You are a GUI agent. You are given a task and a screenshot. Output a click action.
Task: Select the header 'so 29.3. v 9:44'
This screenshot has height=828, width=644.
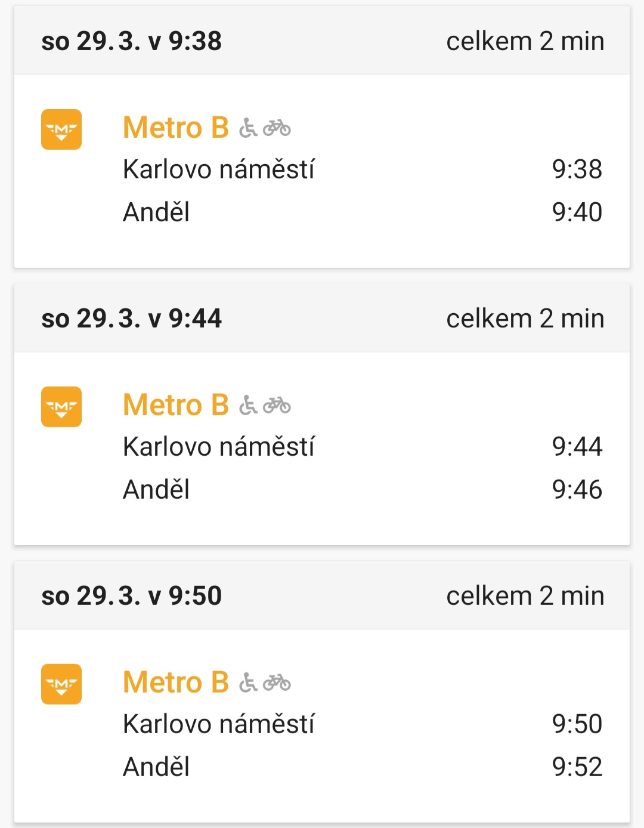131,319
